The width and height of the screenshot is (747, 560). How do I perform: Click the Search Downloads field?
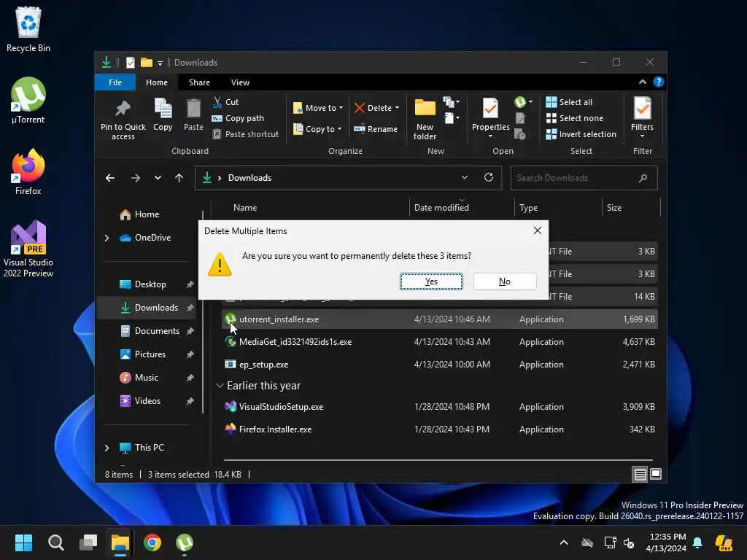coord(584,178)
